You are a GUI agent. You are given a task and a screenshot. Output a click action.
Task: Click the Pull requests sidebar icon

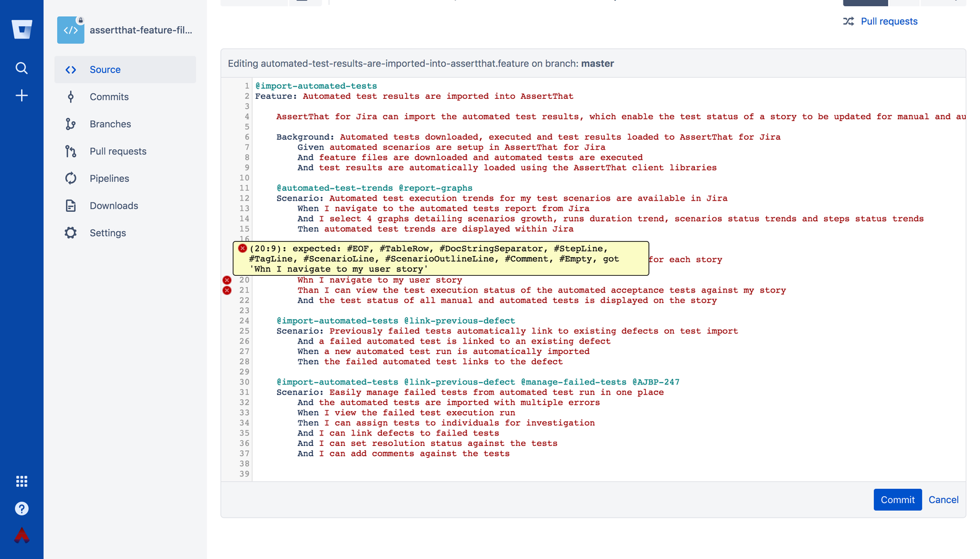click(x=71, y=152)
